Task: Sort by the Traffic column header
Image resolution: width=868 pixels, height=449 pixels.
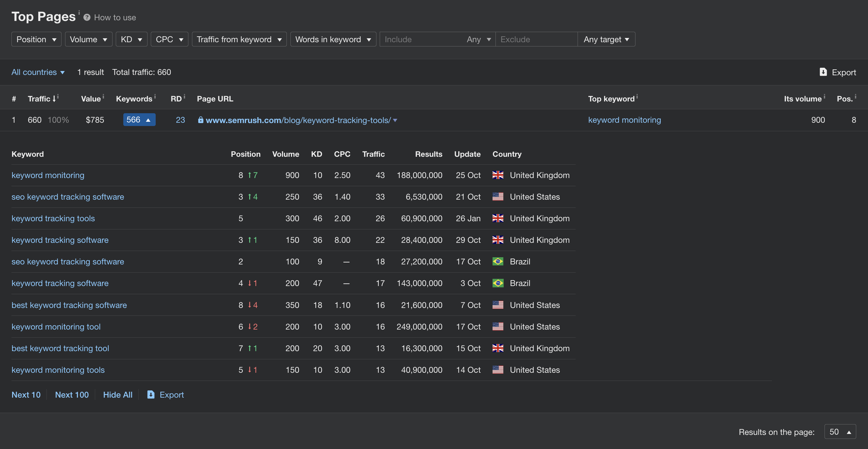Action: click(x=42, y=99)
